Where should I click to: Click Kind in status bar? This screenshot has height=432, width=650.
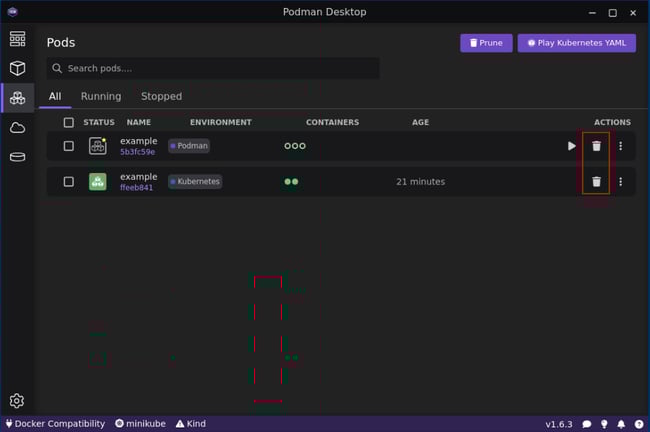[191, 424]
